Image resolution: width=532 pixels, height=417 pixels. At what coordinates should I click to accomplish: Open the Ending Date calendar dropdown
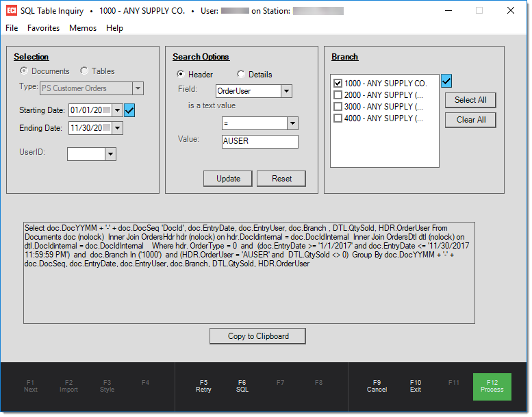(x=117, y=128)
